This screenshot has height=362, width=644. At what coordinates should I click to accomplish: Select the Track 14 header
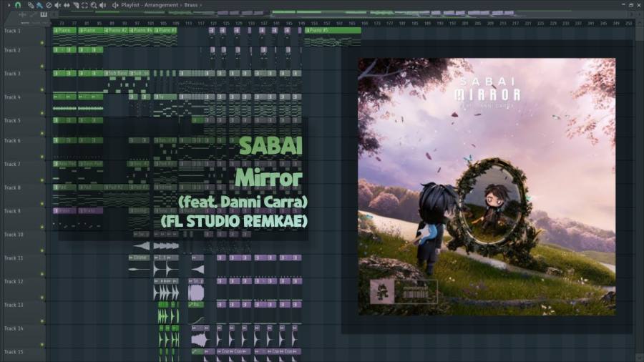[x=23, y=336]
